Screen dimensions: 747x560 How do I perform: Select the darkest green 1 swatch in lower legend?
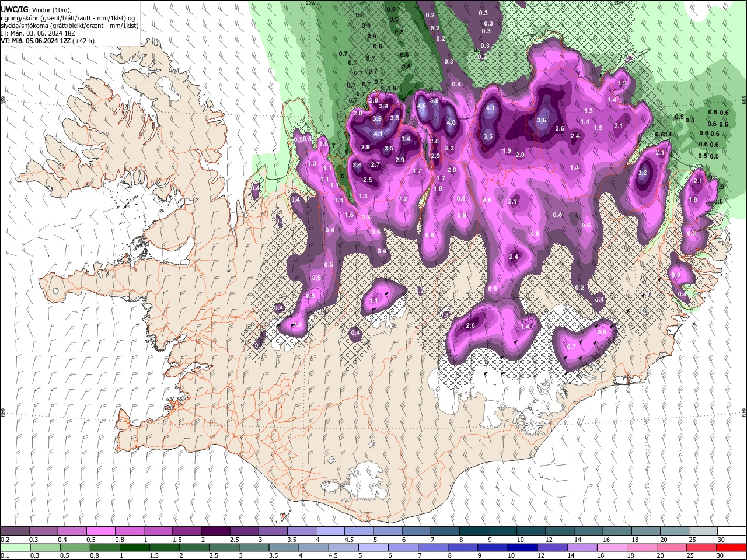point(134,548)
